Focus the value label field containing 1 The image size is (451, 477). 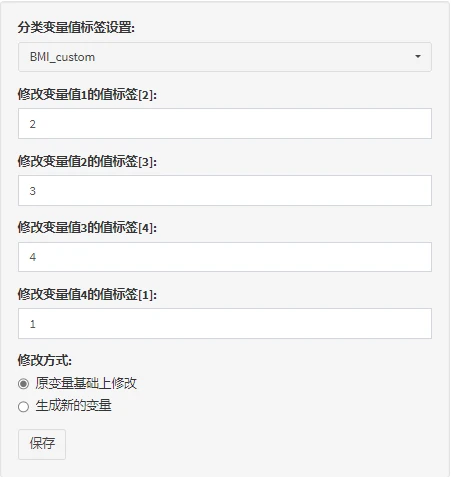[225, 323]
